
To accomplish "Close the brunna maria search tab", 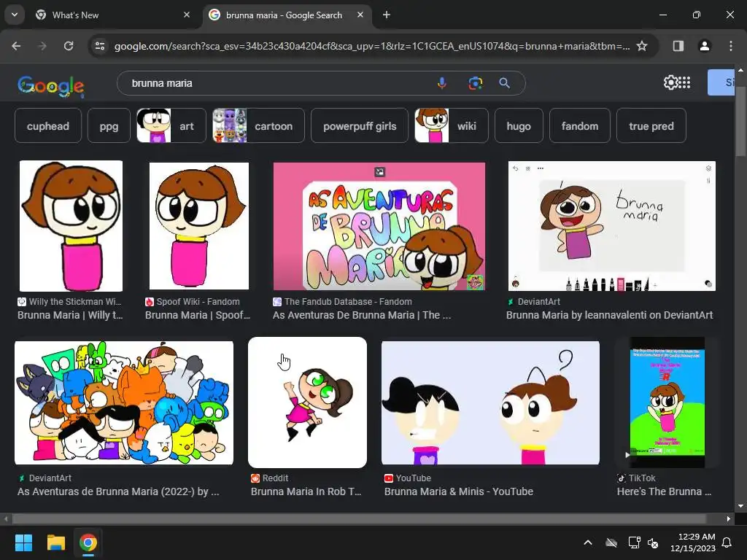I will coord(360,15).
